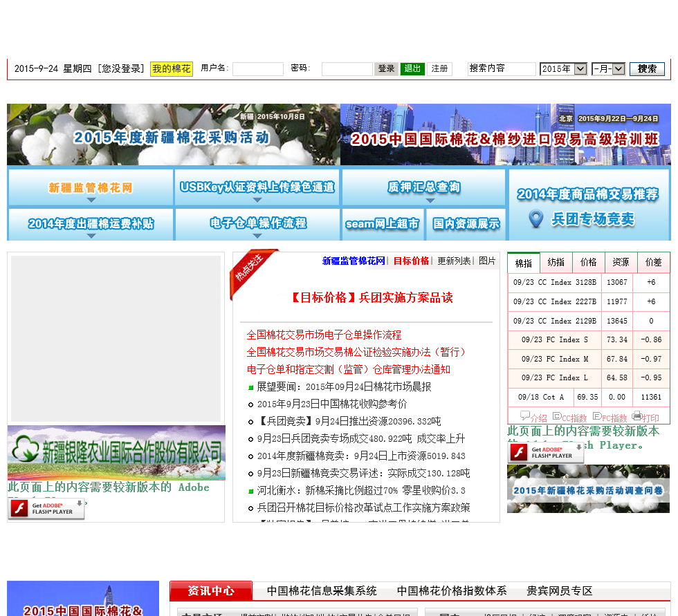Open 河北衡水：新棉采摘比例超过70% link

361,490
